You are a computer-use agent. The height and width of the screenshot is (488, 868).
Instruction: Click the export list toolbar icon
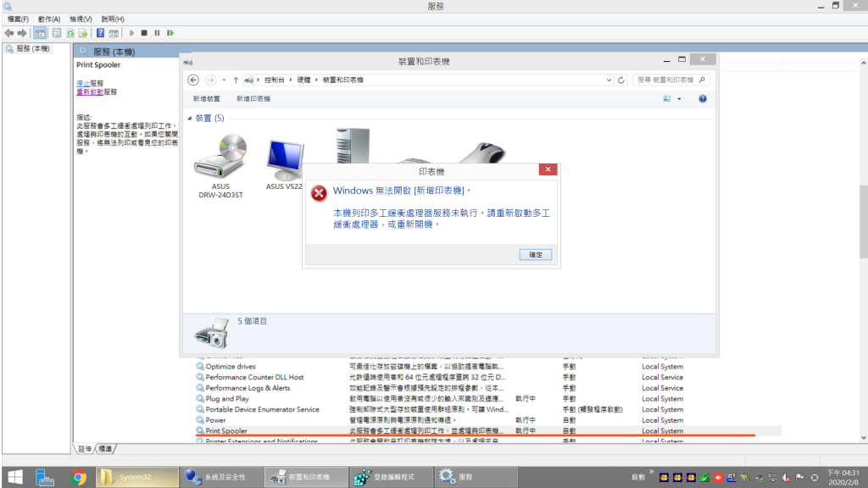[83, 33]
